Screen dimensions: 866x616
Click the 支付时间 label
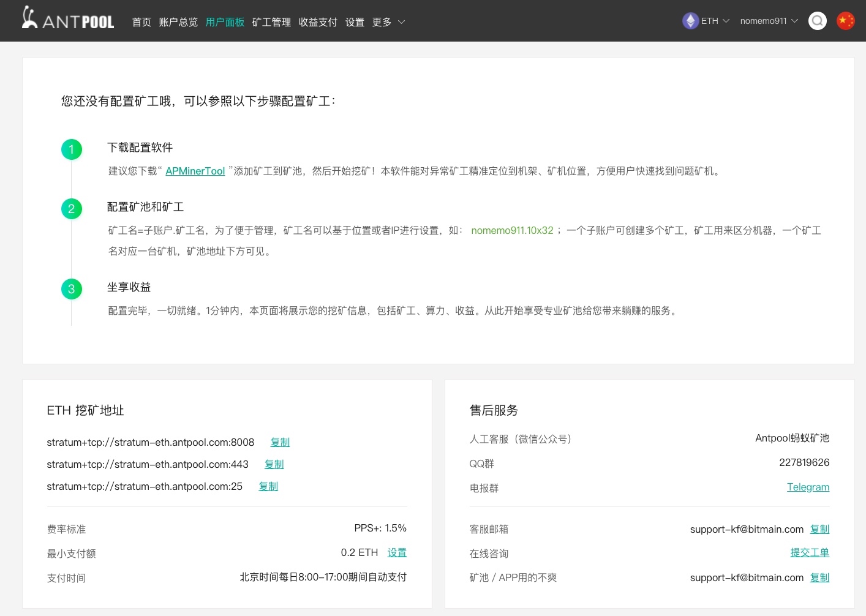66,578
